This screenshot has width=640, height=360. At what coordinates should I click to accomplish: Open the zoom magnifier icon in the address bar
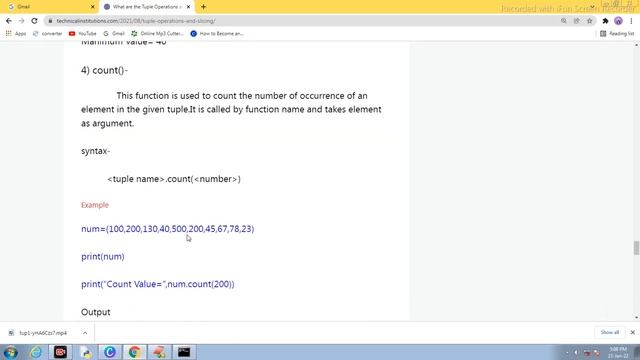[x=564, y=21]
